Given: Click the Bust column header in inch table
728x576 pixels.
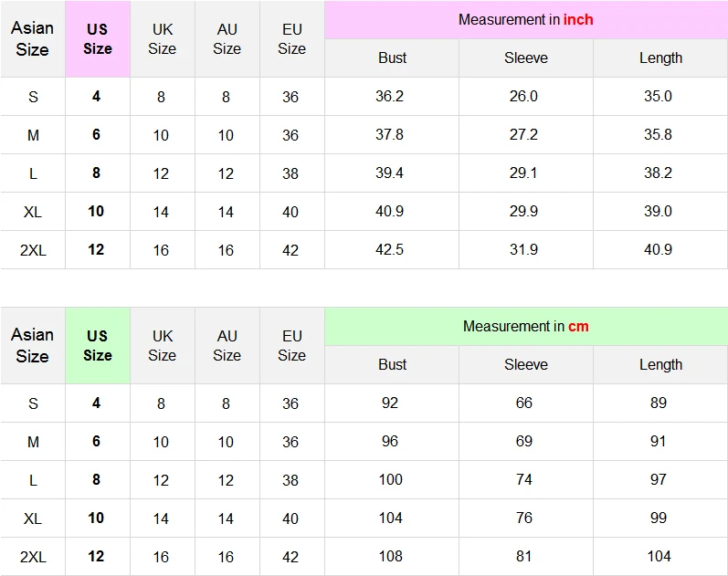Looking at the screenshot, I should point(392,58).
